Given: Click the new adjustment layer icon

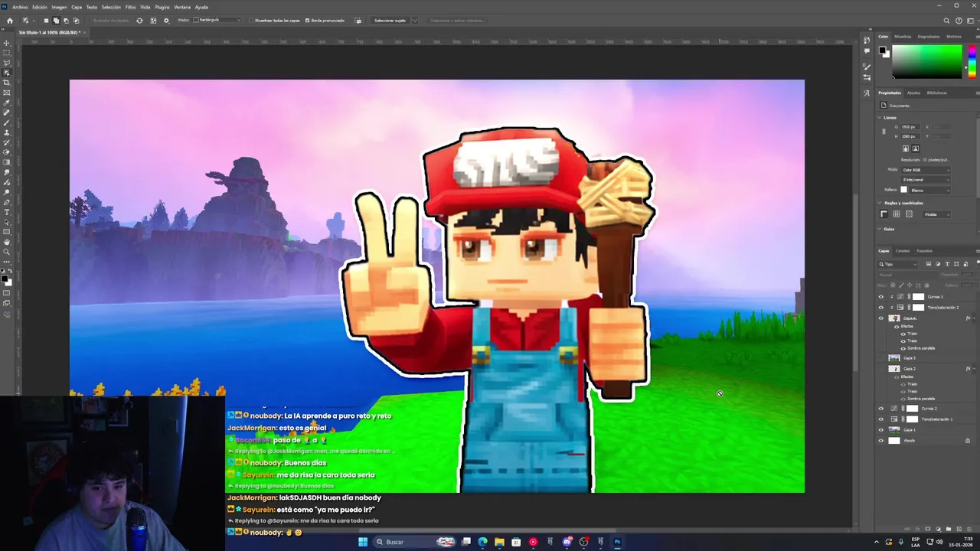Looking at the screenshot, I should pos(939,529).
